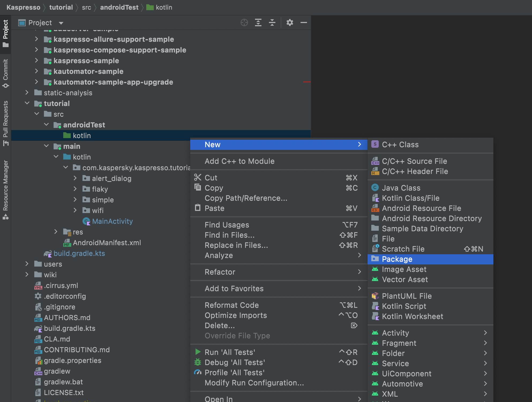Open the Analyze submenu
532x402 pixels.
[279, 255]
